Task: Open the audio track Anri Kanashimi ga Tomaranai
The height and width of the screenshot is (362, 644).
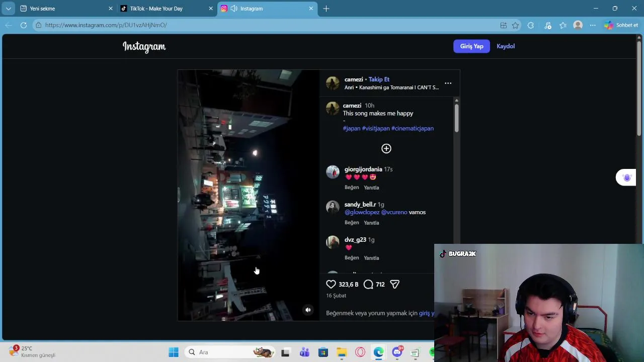Action: click(x=391, y=87)
